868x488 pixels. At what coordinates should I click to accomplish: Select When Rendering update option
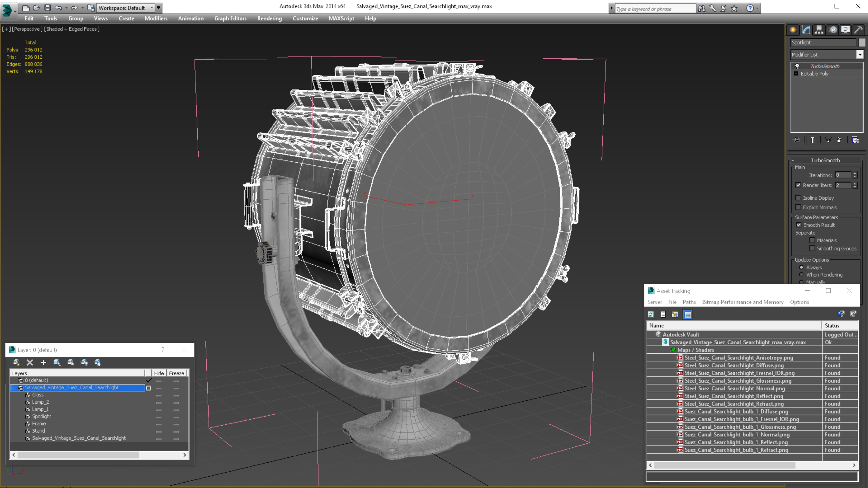(x=801, y=274)
